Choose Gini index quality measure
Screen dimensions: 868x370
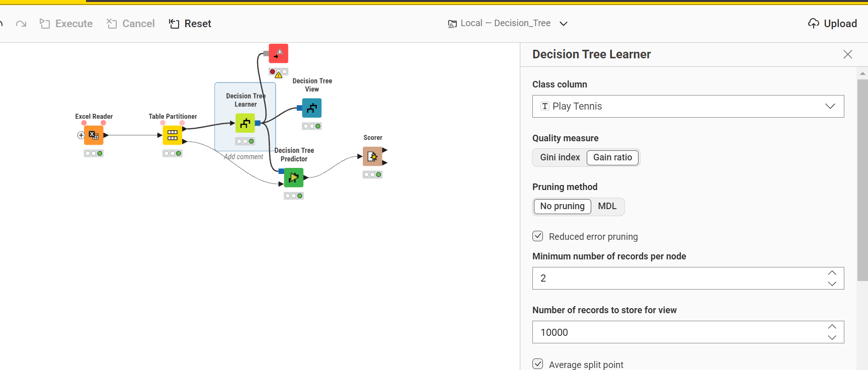point(560,157)
